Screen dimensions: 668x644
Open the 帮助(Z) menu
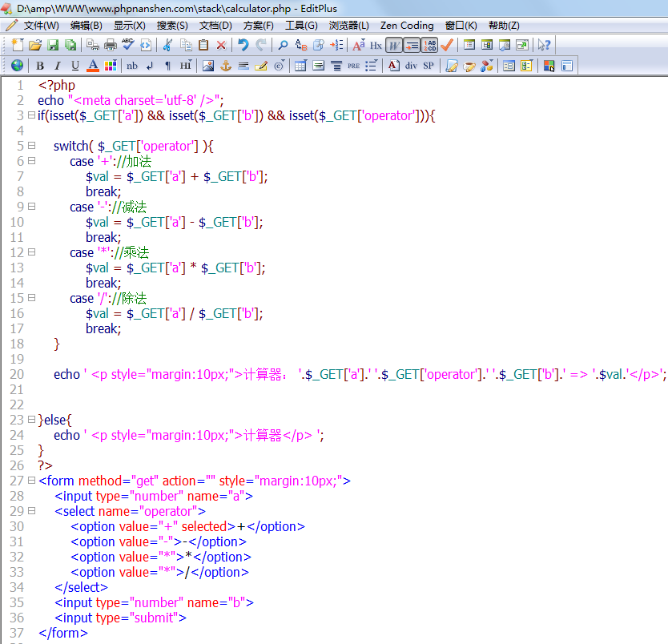(x=504, y=26)
